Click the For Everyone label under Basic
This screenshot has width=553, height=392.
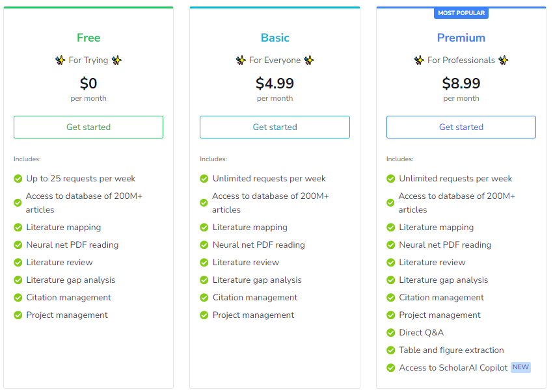click(x=275, y=60)
